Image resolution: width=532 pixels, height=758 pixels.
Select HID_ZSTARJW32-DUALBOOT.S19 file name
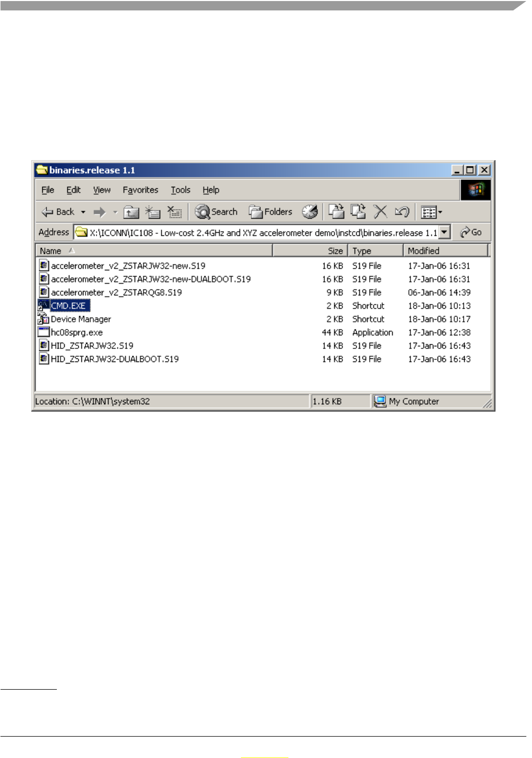[x=115, y=359]
